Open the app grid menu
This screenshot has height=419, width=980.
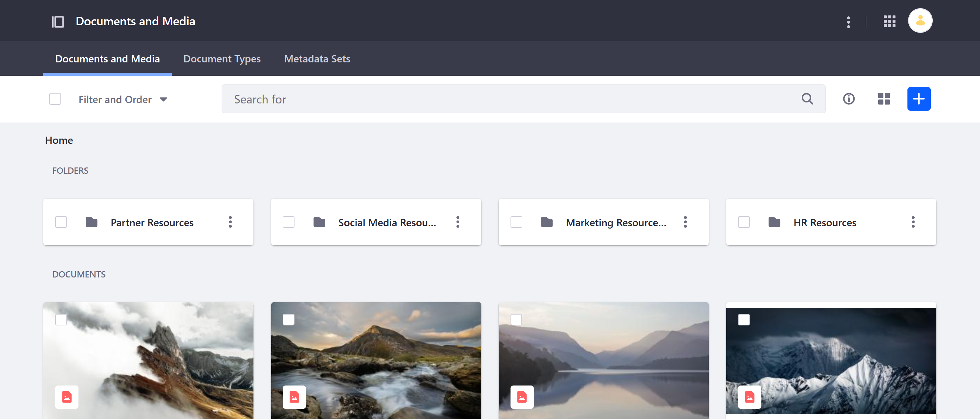(x=889, y=21)
